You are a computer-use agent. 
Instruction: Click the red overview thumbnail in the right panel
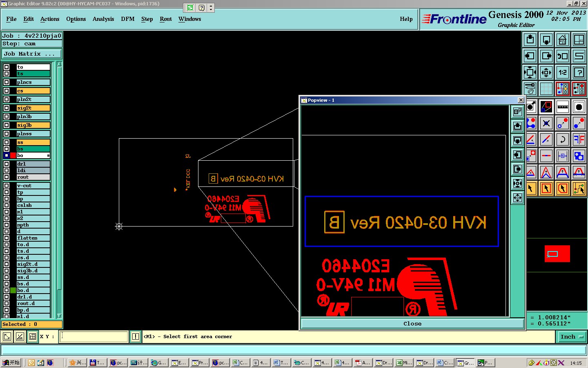click(557, 254)
